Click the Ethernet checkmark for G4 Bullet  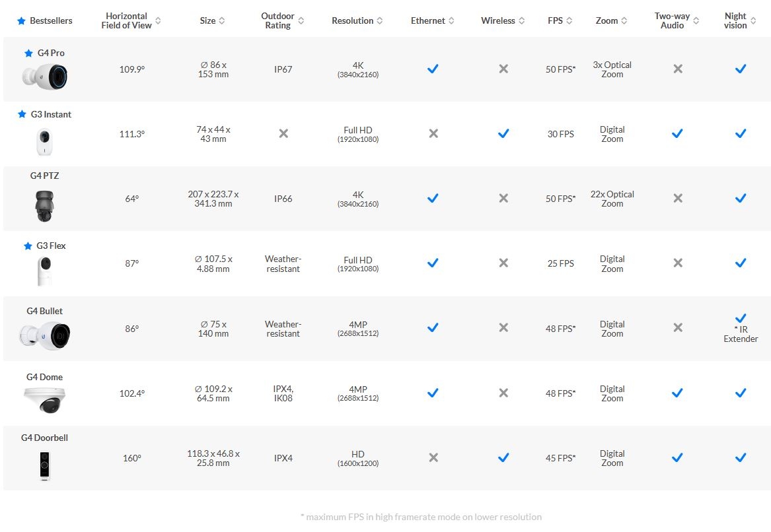click(433, 327)
